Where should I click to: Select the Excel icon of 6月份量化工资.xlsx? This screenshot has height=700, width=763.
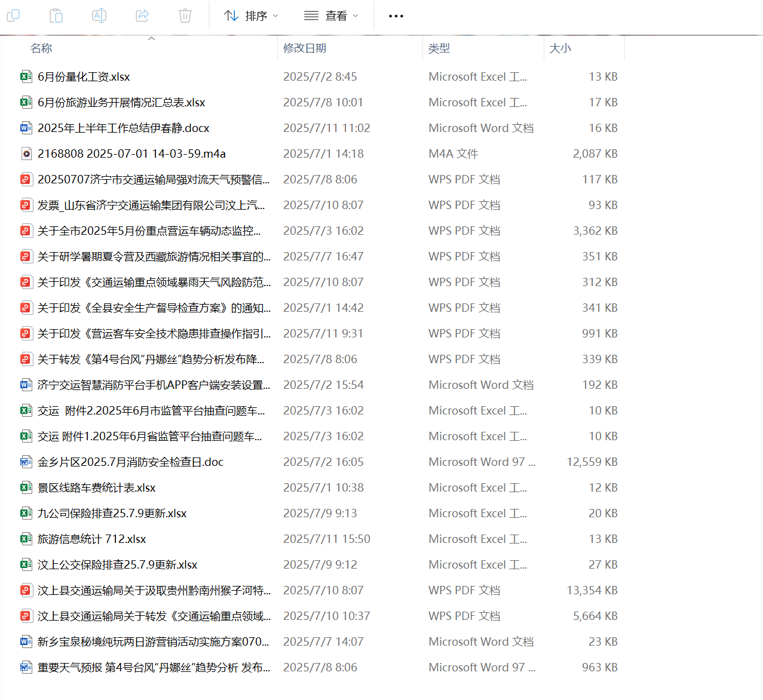[x=26, y=76]
